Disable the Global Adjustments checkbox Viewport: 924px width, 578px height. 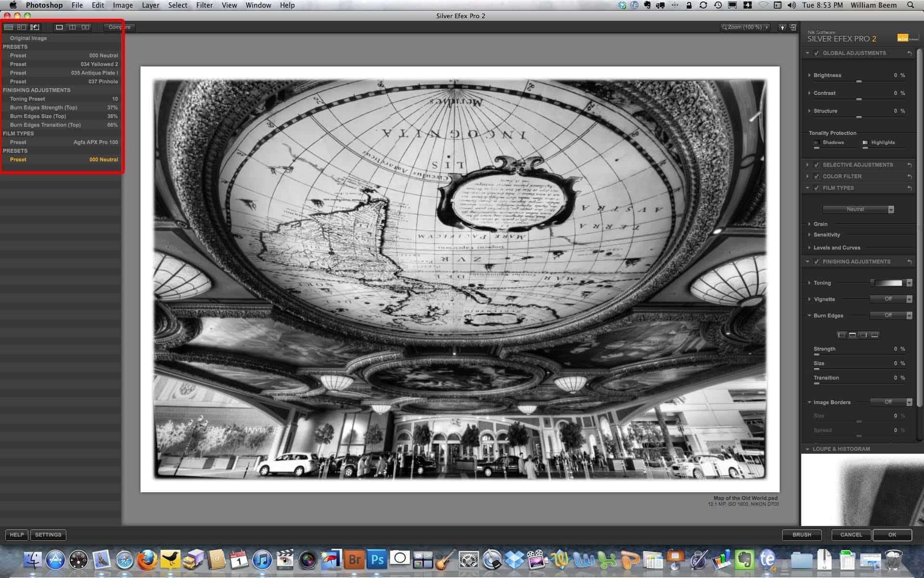coord(817,53)
